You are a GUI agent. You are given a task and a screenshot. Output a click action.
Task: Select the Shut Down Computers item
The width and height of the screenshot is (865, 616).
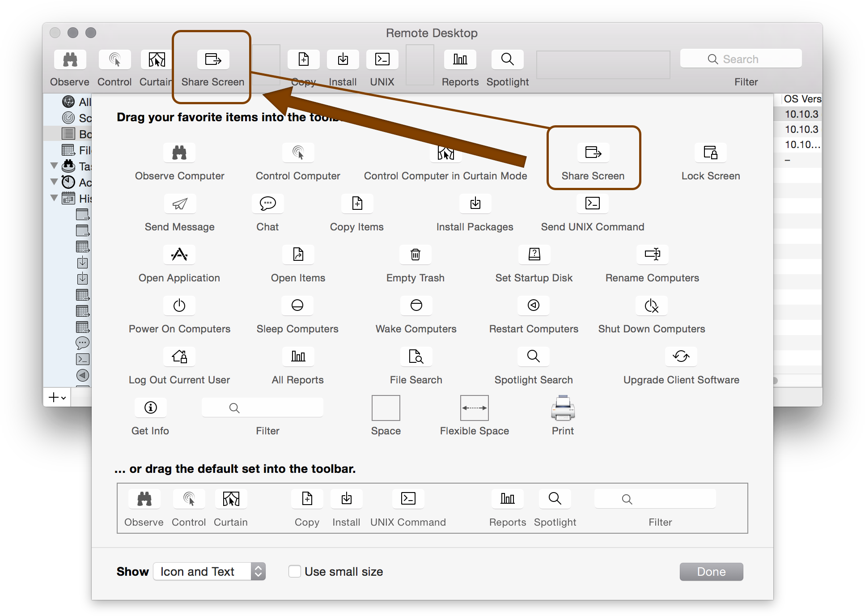tap(652, 306)
